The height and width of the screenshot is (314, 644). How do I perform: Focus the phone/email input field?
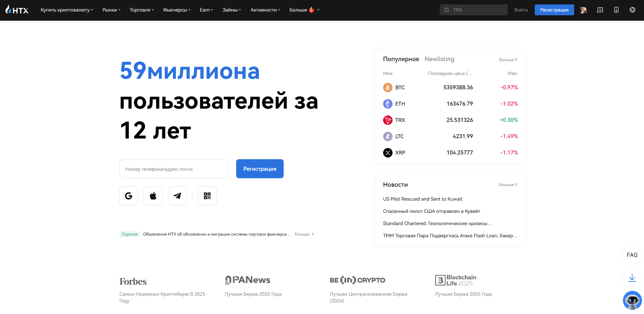tap(173, 169)
